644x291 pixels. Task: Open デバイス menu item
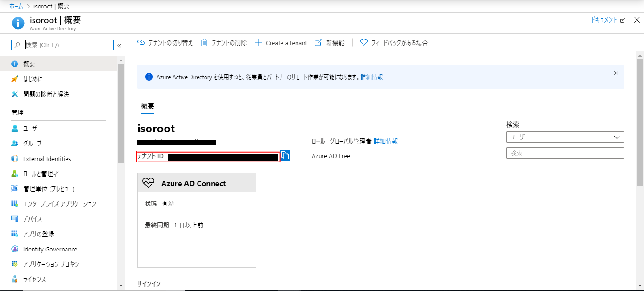click(x=58, y=219)
